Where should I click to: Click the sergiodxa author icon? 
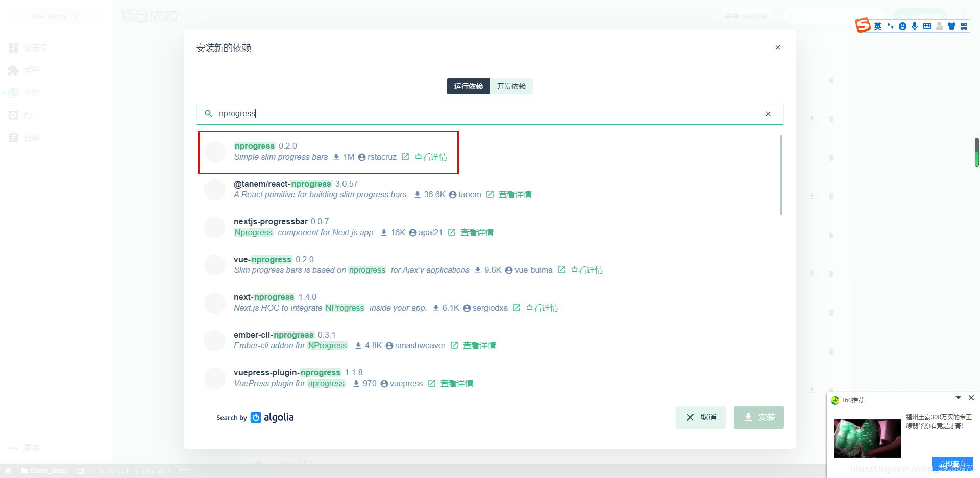coord(467,308)
